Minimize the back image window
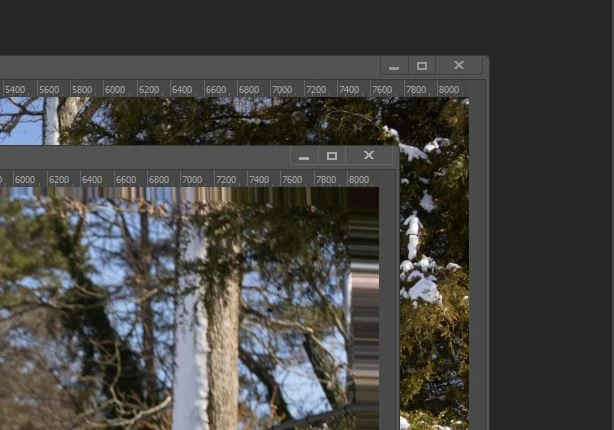Viewport: 614px width, 430px height. pos(394,65)
